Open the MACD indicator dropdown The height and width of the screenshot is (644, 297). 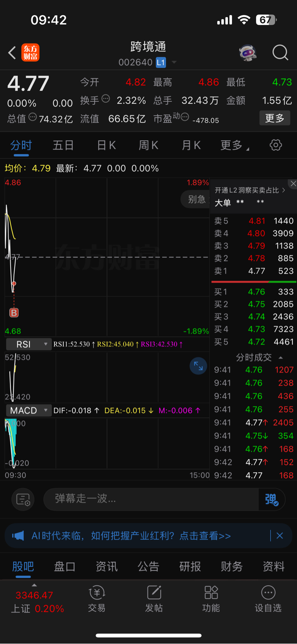pyautogui.click(x=29, y=410)
